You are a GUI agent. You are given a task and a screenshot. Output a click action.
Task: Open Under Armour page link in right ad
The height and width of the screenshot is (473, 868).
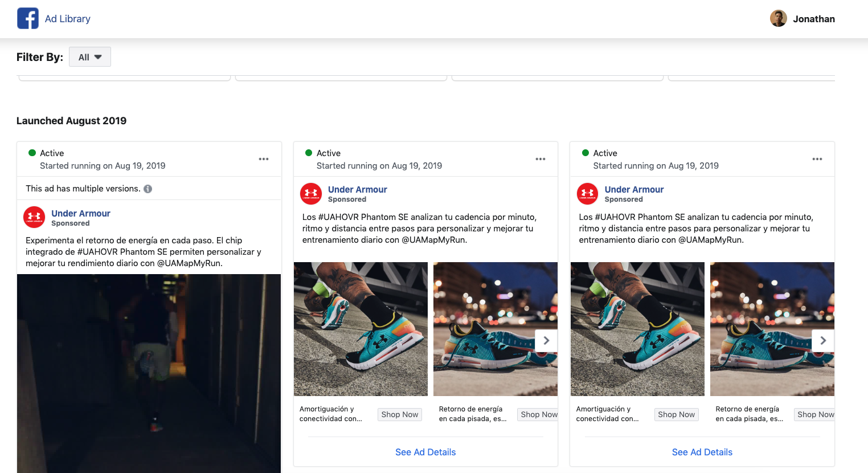(x=634, y=189)
